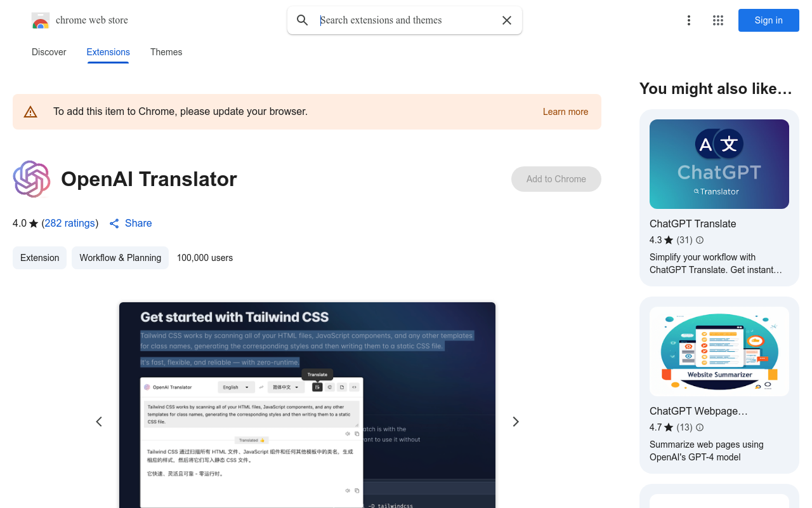Click the 100,000 users text
Viewport: 812px width, 508px height.
(x=205, y=258)
